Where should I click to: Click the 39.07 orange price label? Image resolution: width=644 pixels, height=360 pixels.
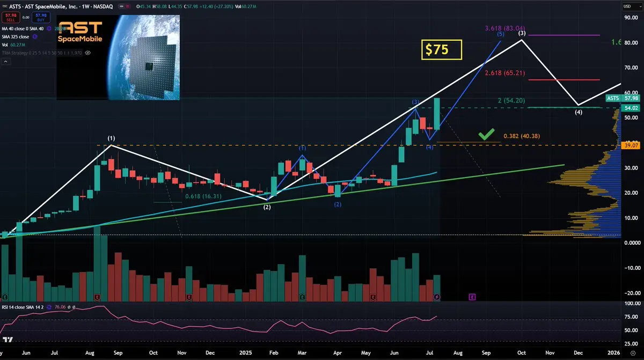tap(631, 145)
